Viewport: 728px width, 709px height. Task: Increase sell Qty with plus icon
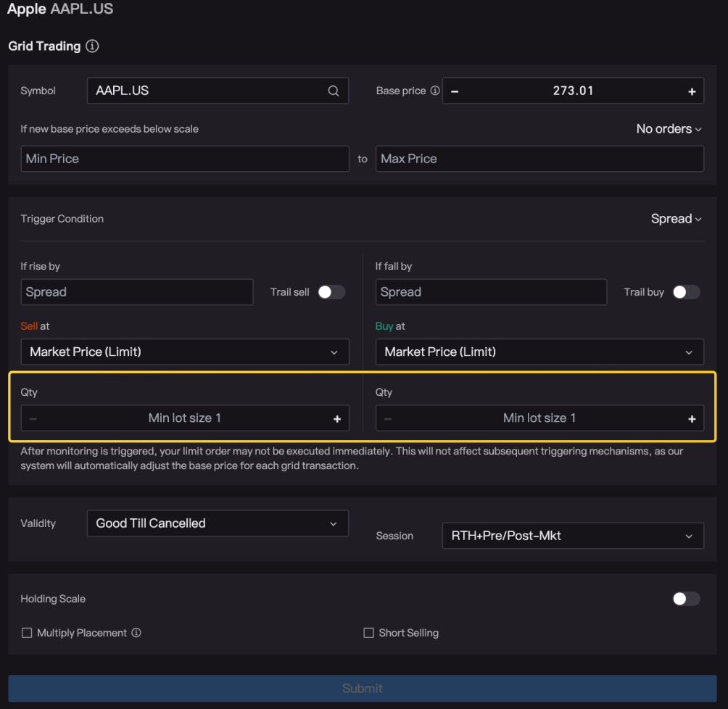point(336,419)
